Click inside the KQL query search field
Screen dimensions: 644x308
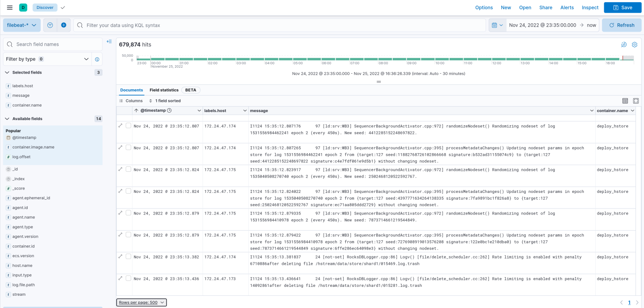254,25
